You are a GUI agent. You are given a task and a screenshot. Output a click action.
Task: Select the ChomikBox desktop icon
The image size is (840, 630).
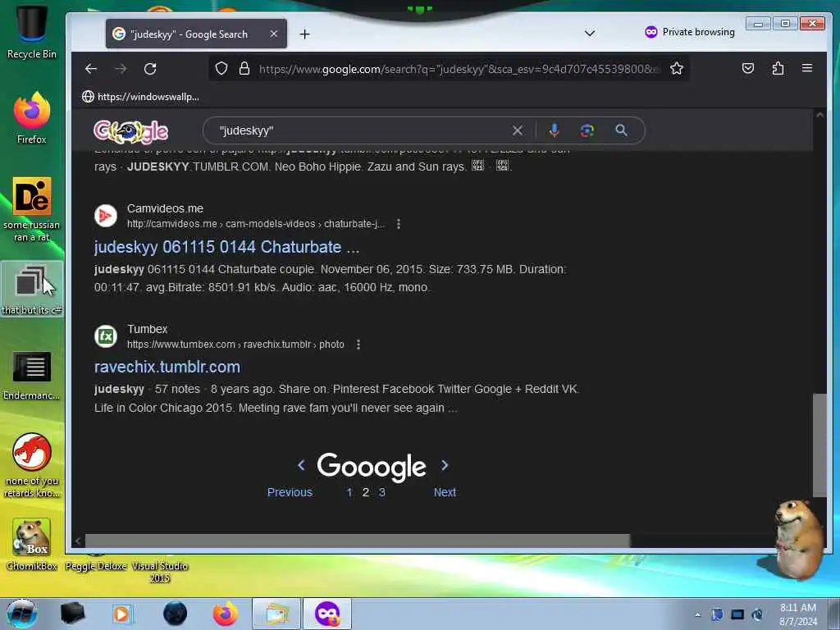(x=32, y=544)
